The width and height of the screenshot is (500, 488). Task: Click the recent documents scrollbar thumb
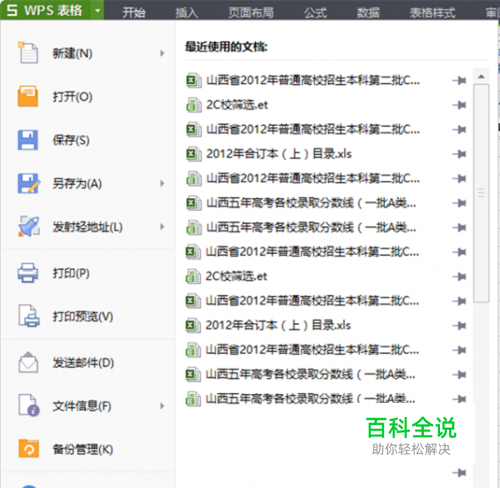click(481, 193)
